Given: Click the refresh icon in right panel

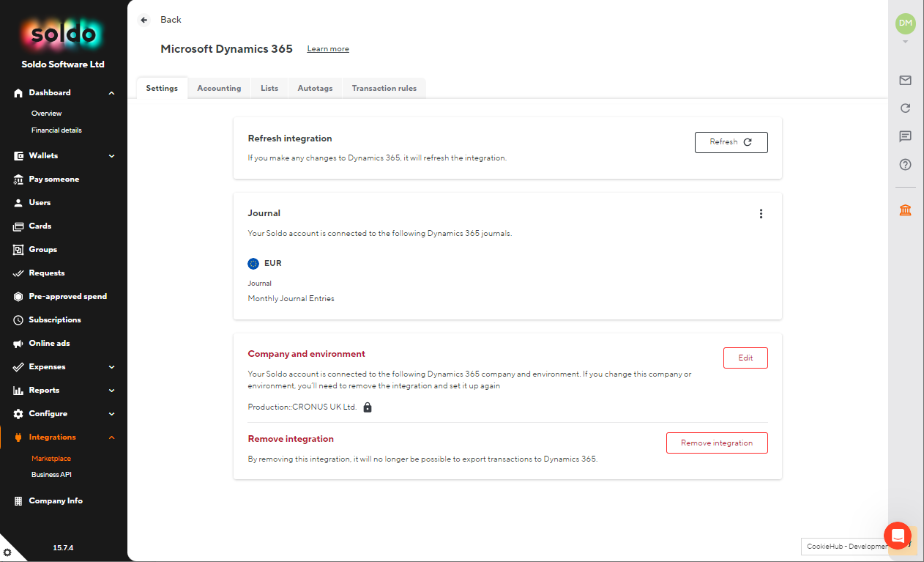Looking at the screenshot, I should 906,108.
